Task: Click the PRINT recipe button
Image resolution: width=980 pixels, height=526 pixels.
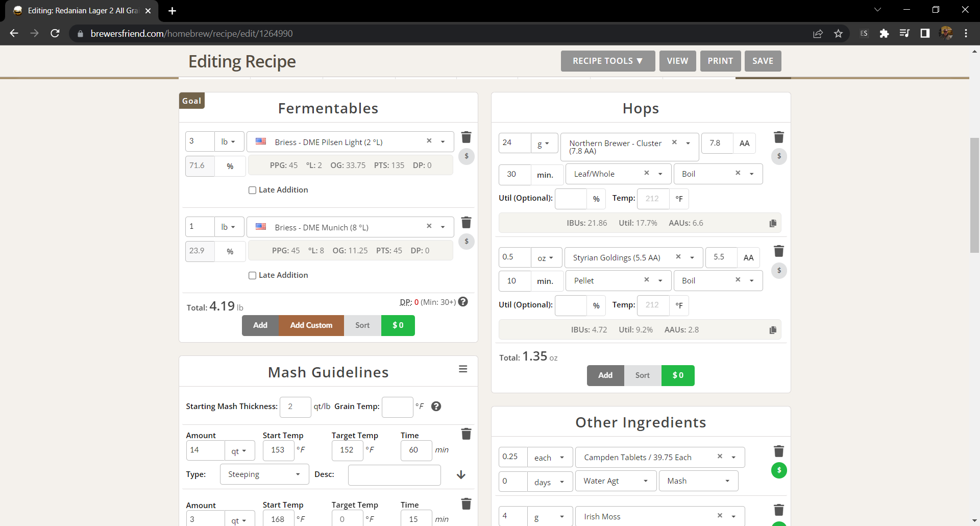Action: click(x=720, y=61)
